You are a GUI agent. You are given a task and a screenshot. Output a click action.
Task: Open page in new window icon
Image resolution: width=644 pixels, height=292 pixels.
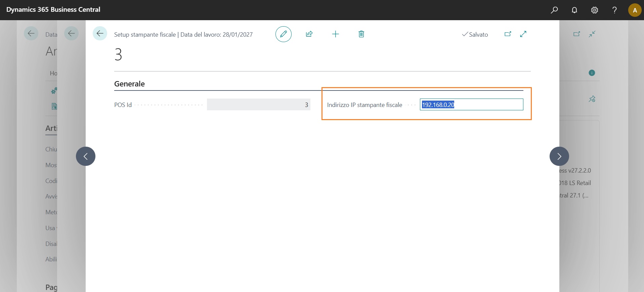tap(508, 34)
